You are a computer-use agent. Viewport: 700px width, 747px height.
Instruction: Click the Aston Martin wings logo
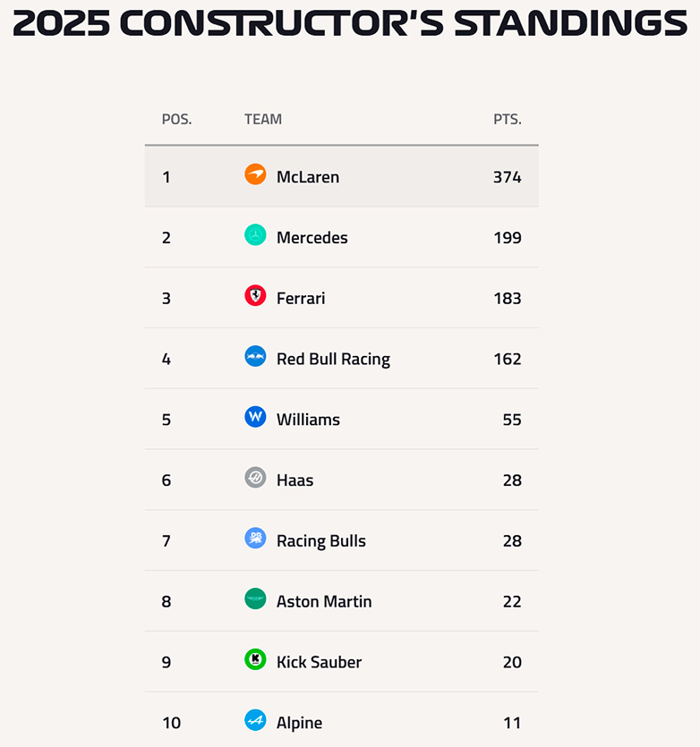point(255,599)
